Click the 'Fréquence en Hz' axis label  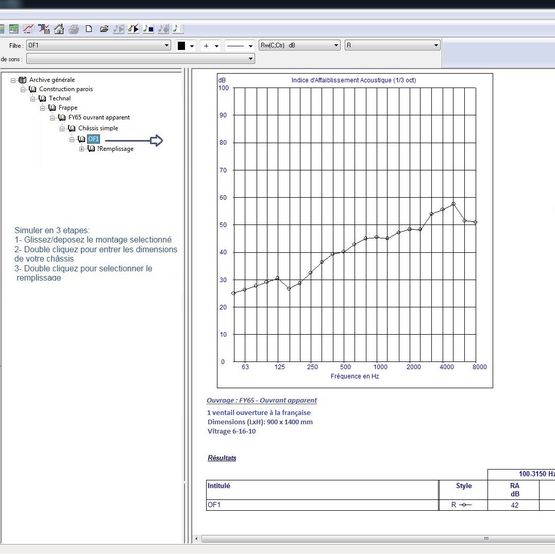[x=355, y=376]
